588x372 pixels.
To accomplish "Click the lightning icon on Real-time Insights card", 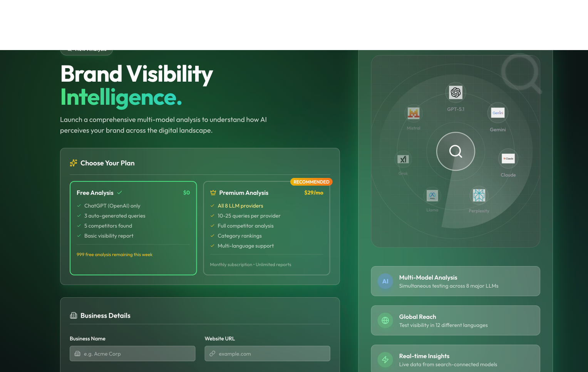I will tap(385, 360).
